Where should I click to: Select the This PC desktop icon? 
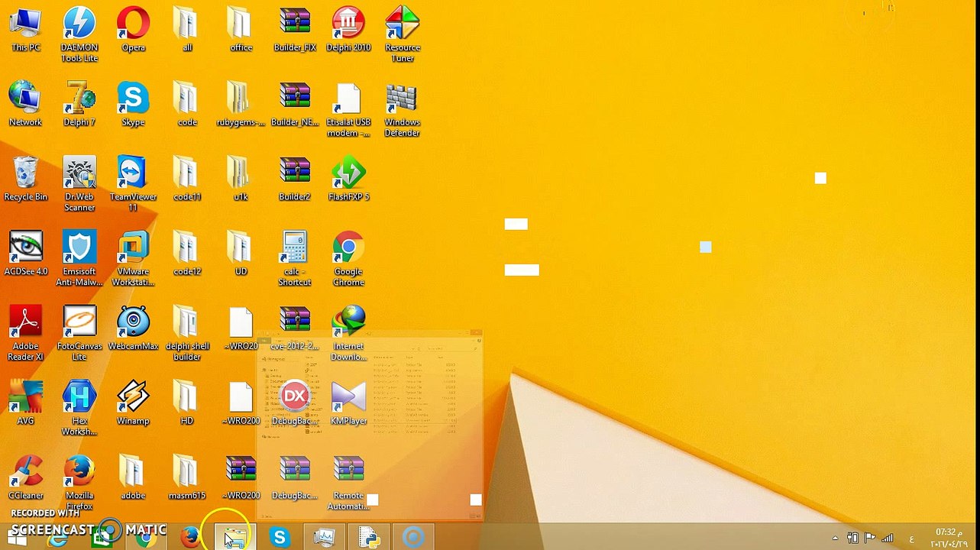point(25,31)
